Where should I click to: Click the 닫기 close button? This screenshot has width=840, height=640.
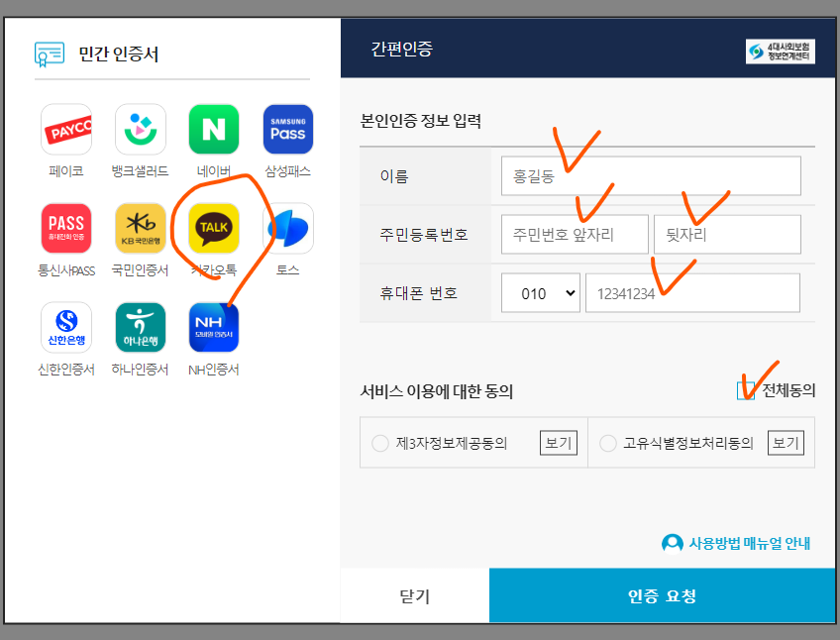tap(415, 595)
